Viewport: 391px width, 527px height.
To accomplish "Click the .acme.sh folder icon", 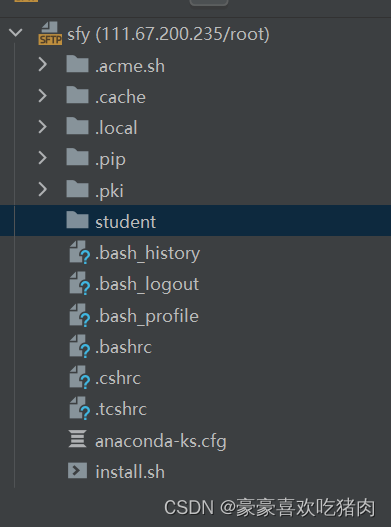I will click(x=77, y=64).
